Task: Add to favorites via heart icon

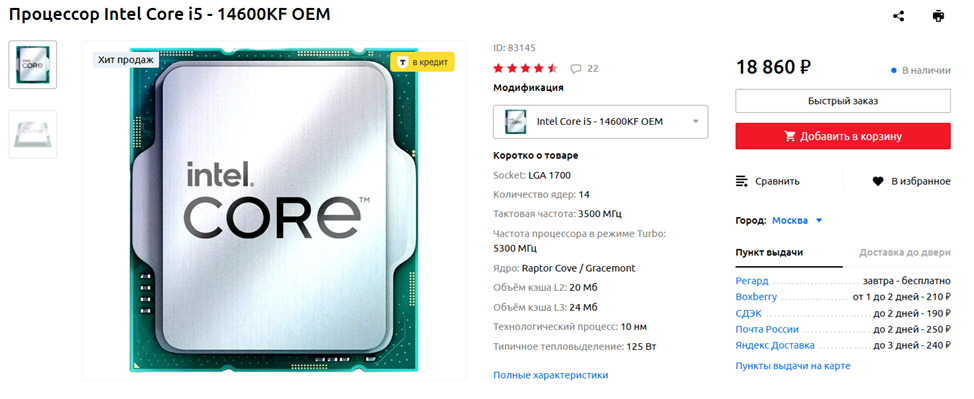Action: [878, 181]
